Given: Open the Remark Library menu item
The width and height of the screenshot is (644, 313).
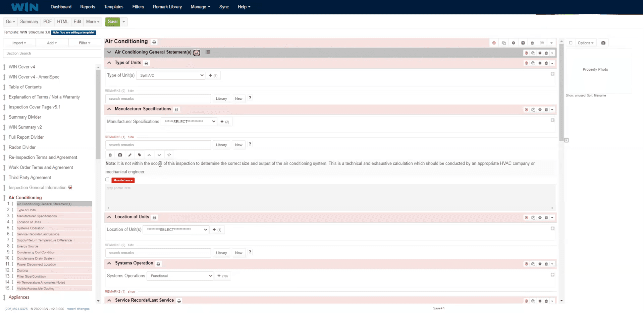Looking at the screenshot, I should (167, 7).
